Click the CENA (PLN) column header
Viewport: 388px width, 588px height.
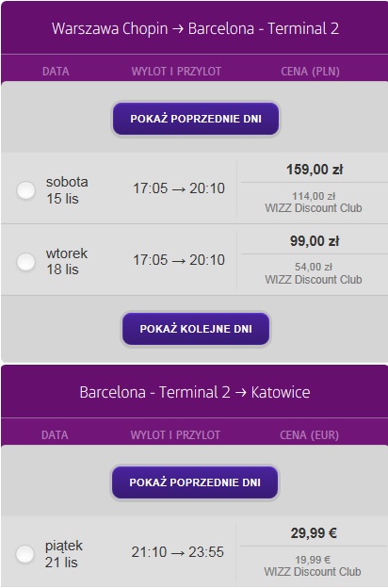[x=311, y=72]
